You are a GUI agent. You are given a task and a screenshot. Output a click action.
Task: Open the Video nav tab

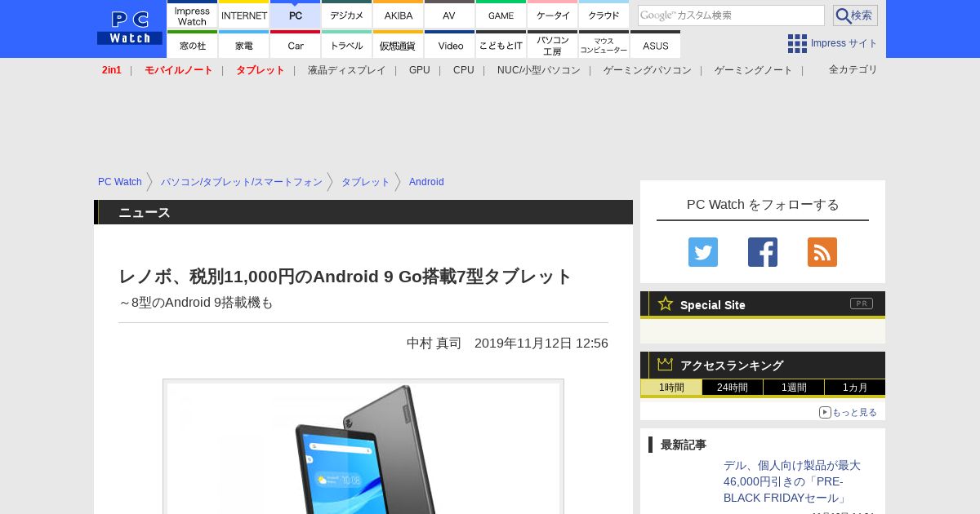pos(450,44)
